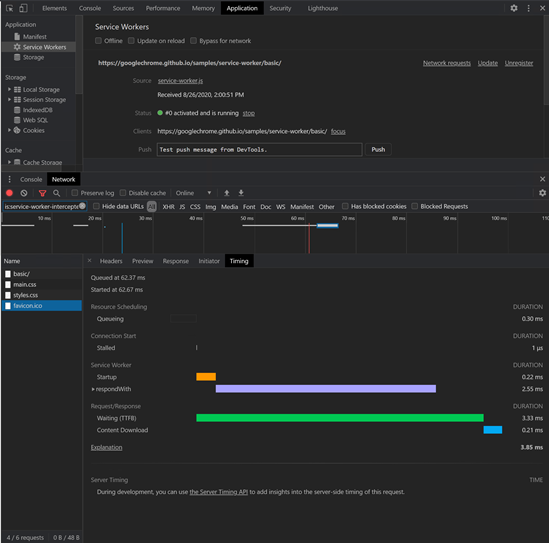549x543 pixels.
Task: Close the bottom drawer
Action: [542, 179]
